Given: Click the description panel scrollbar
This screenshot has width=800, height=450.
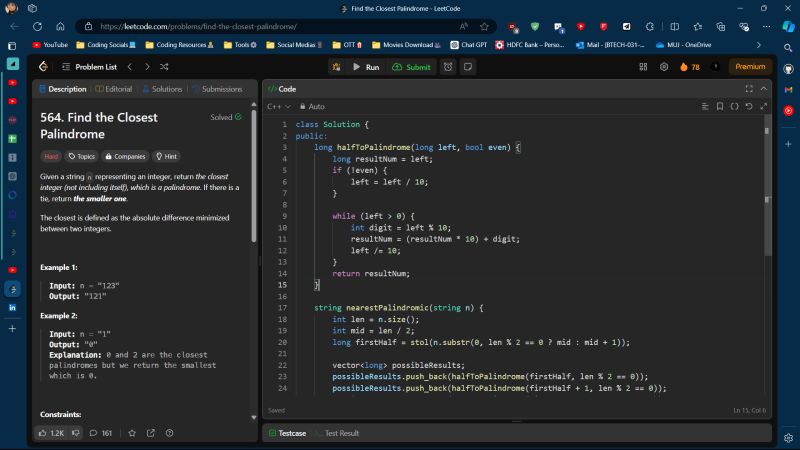Looking at the screenshot, I should coord(254,176).
